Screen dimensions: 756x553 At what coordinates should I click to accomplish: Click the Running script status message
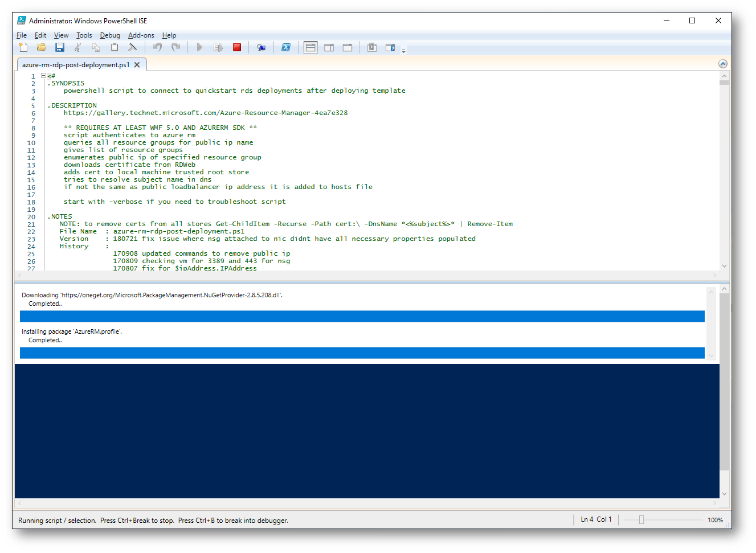click(153, 521)
